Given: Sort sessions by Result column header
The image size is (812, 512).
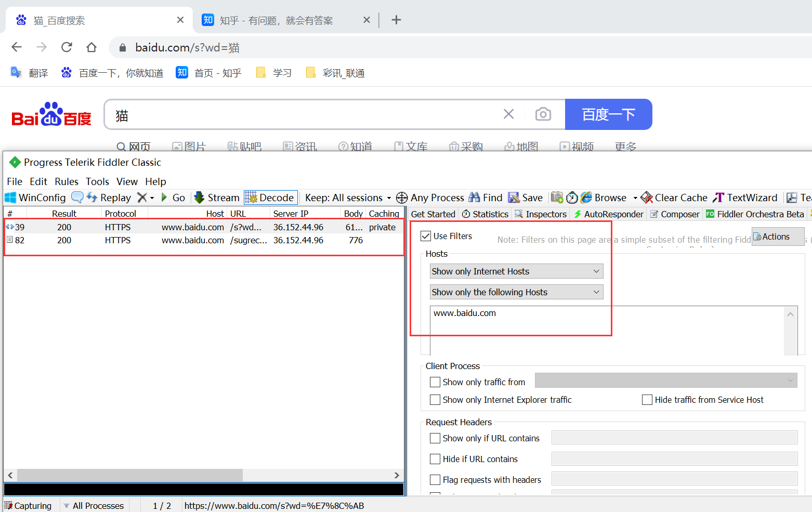Looking at the screenshot, I should pos(64,214).
